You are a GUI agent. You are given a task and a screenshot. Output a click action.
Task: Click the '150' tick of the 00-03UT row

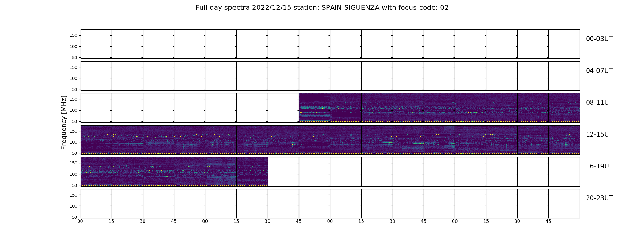click(x=74, y=36)
